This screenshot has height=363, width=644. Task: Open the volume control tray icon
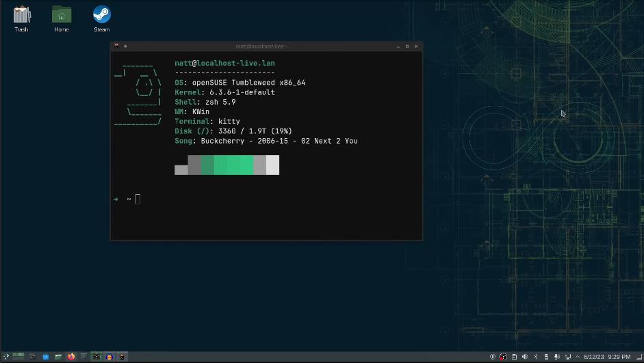click(x=525, y=357)
